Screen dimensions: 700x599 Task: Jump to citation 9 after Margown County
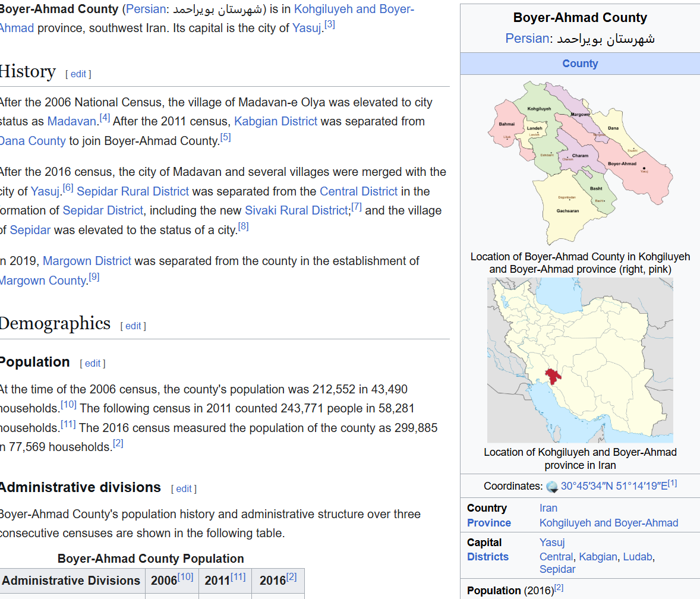click(x=94, y=278)
